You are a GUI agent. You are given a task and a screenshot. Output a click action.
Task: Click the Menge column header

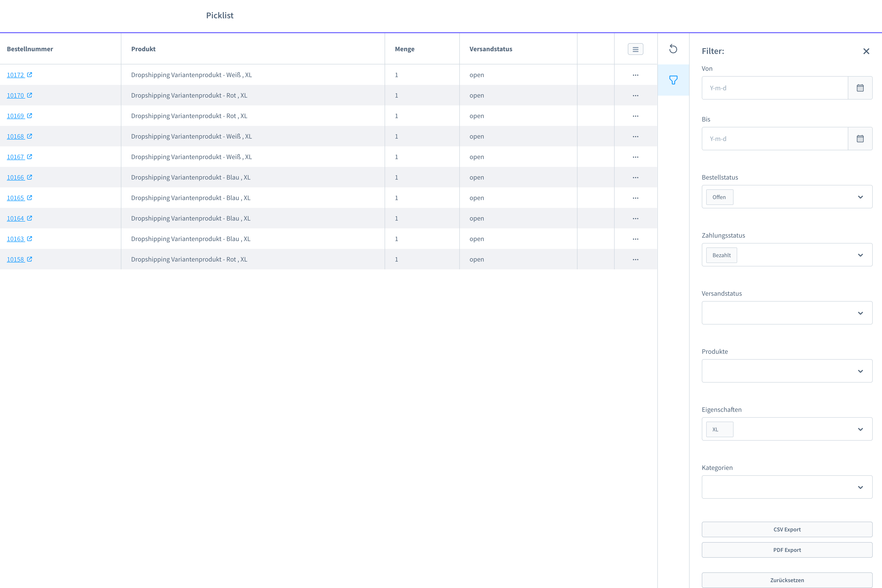click(405, 49)
